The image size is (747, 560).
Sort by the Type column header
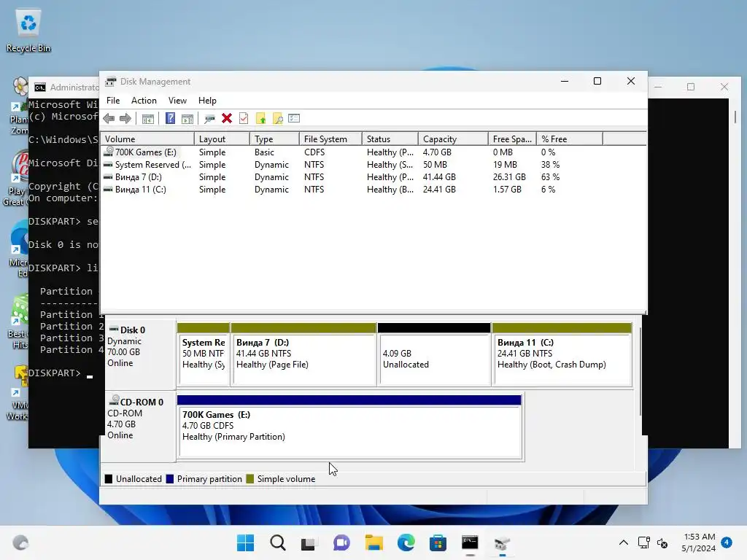point(274,139)
